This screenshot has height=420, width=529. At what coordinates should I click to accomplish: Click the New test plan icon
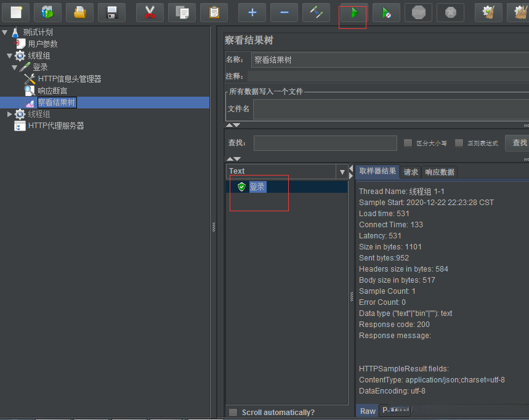[15, 13]
